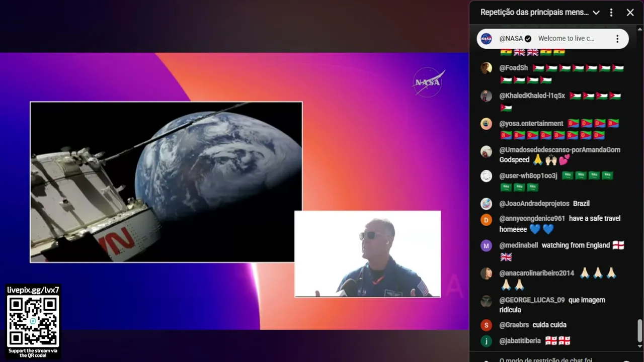Click the 'Godspeed' chat message text
644x362 pixels.
(x=514, y=160)
